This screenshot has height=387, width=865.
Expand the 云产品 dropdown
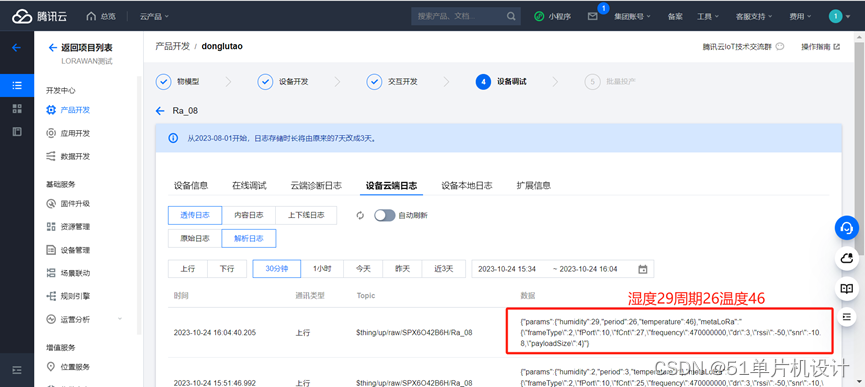tap(154, 17)
